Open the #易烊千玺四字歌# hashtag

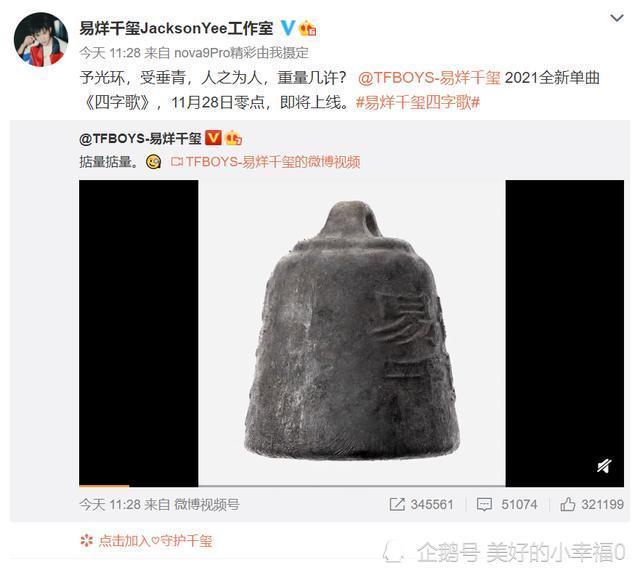[418, 102]
